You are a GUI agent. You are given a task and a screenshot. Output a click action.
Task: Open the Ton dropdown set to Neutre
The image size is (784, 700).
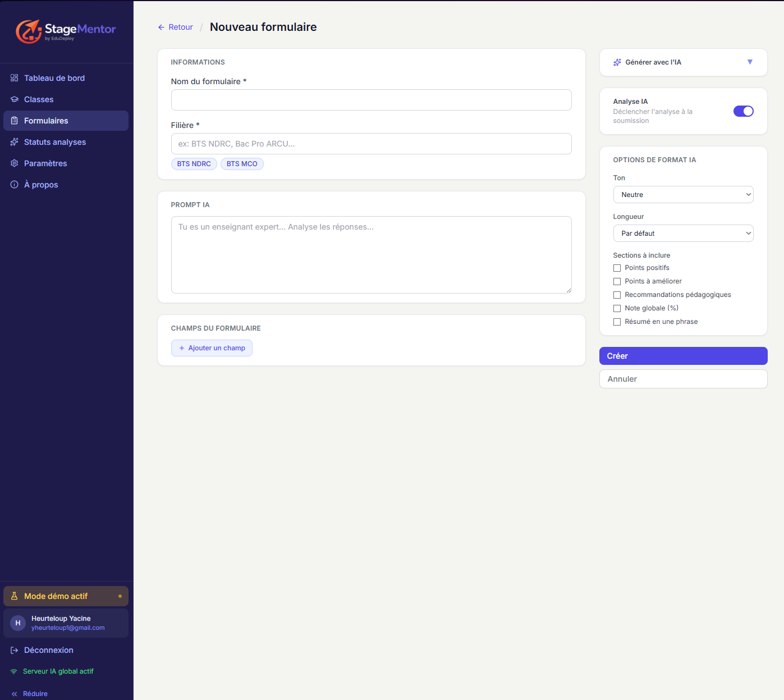click(683, 195)
